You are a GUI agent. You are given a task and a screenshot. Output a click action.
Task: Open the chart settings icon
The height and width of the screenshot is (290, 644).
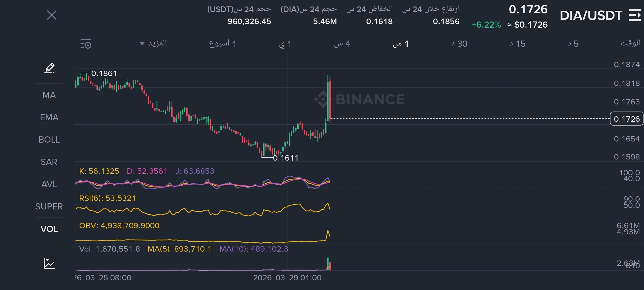point(86,44)
